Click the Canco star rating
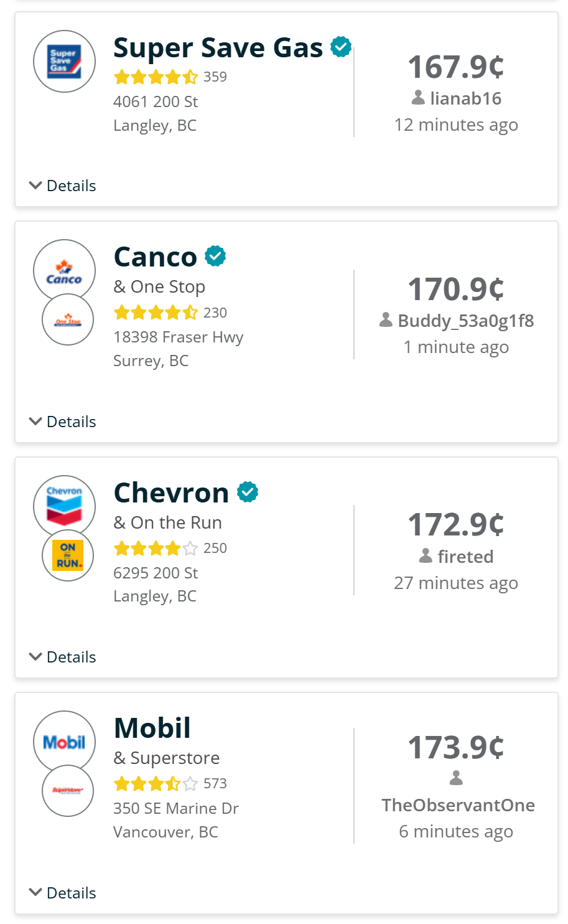 click(x=156, y=313)
